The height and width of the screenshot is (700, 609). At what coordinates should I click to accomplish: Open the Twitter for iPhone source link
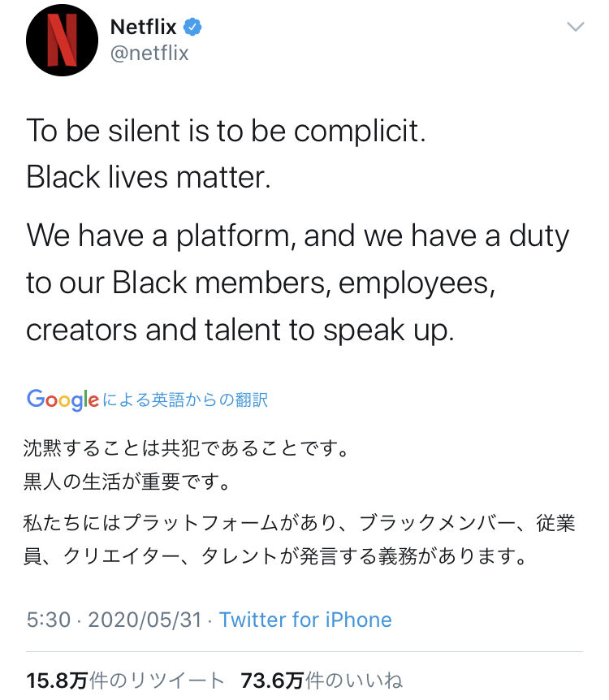coord(305,620)
